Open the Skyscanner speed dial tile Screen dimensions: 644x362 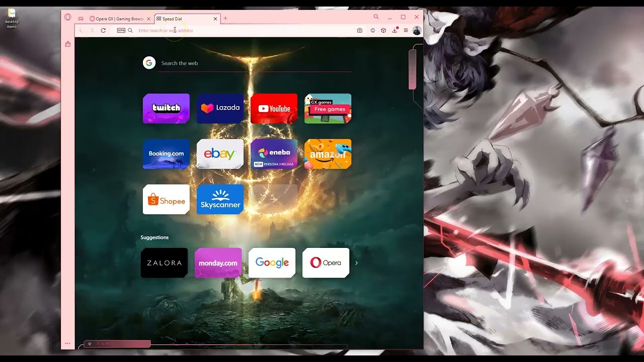pyautogui.click(x=220, y=199)
